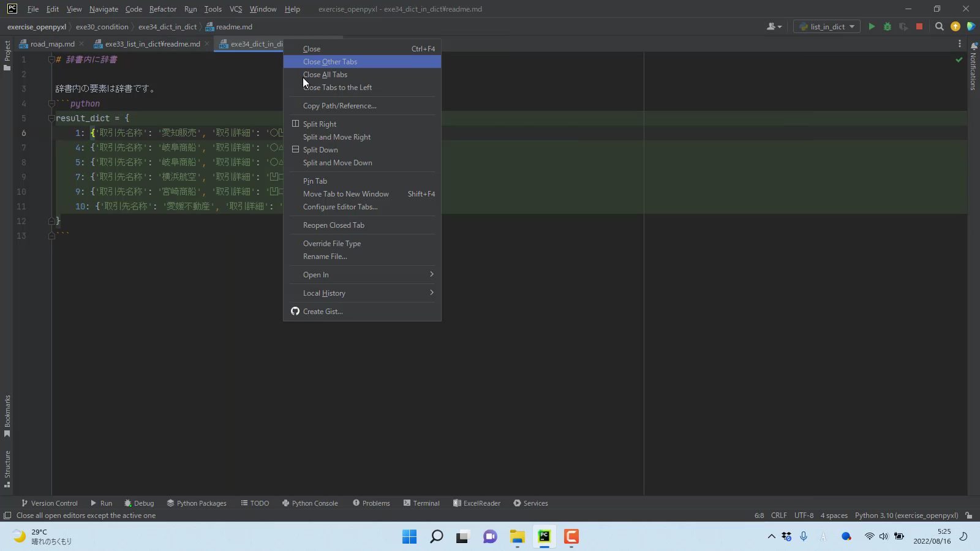Click the CRLF line separator indicator
The width and height of the screenshot is (980, 551).
coord(778,515)
